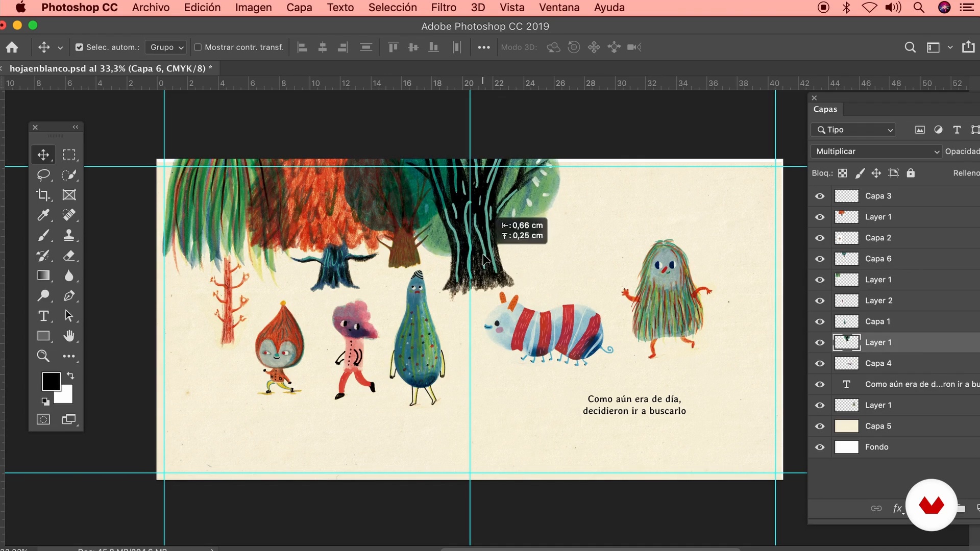Select the Capa 5 layer thumbnail
The height and width of the screenshot is (551, 980).
click(846, 426)
